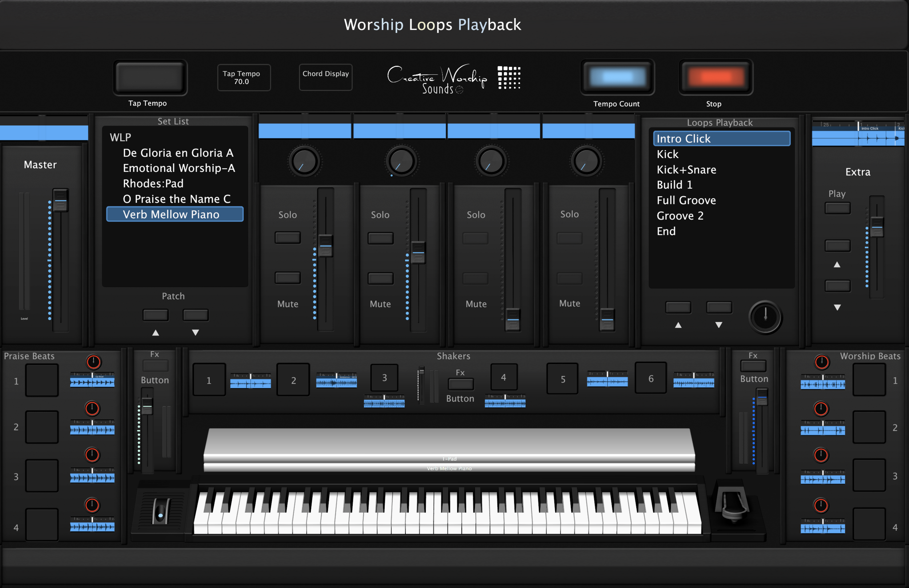
Task: Click the Tap Tempo 70.0 display
Action: (x=244, y=77)
